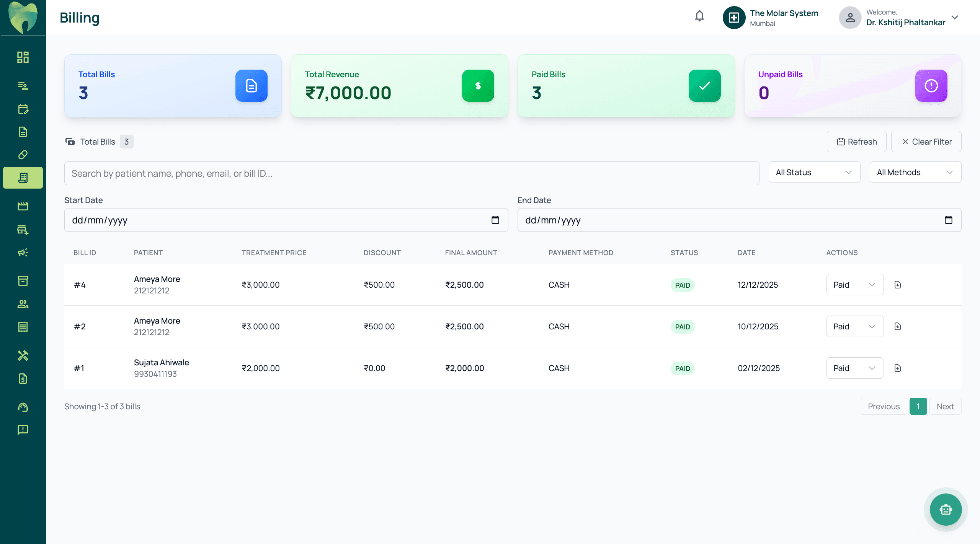
Task: Open the dashboard grid icon in sidebar
Action: (23, 57)
